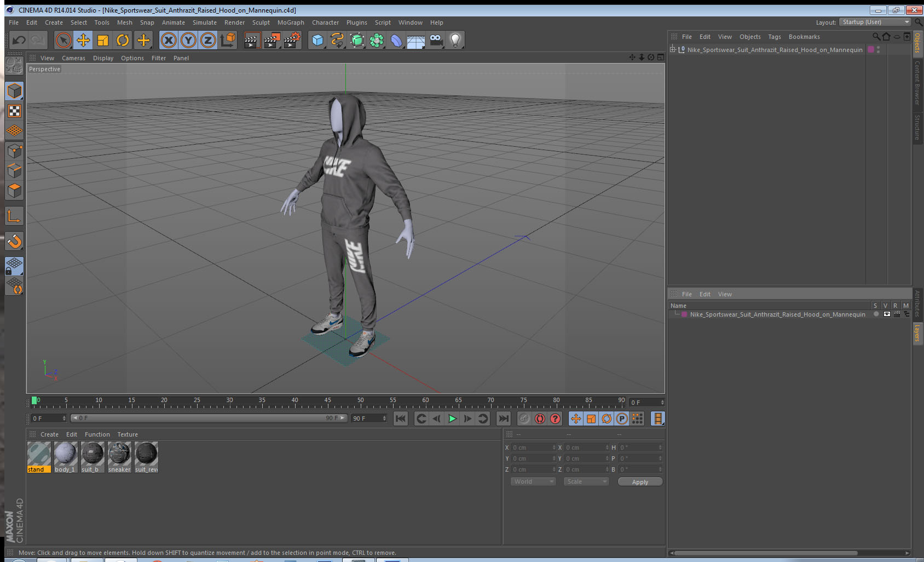Viewport: 924px width, 562px height.
Task: Add a Cube primitive object
Action: tap(317, 40)
